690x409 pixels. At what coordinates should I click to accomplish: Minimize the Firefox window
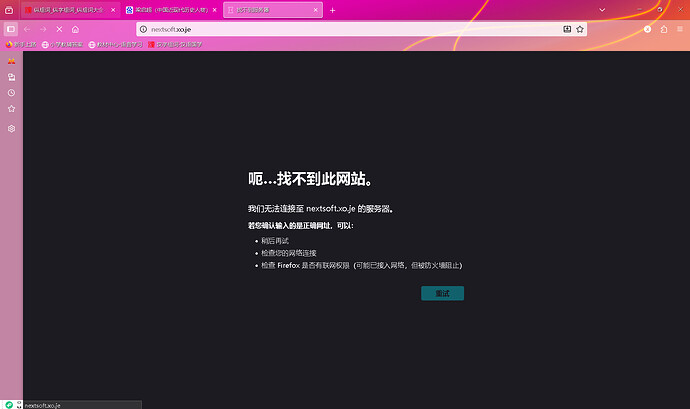639,9
